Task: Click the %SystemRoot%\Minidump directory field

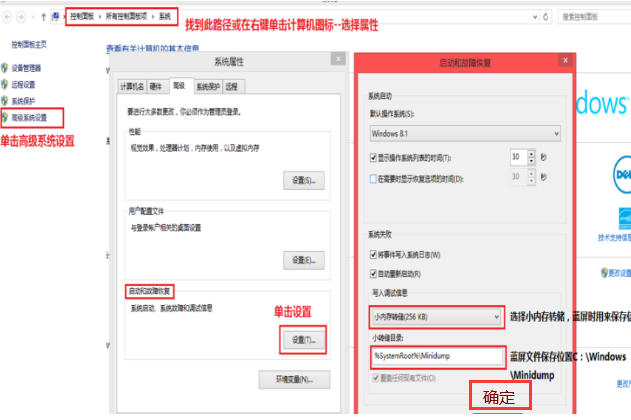Action: pyautogui.click(x=437, y=356)
